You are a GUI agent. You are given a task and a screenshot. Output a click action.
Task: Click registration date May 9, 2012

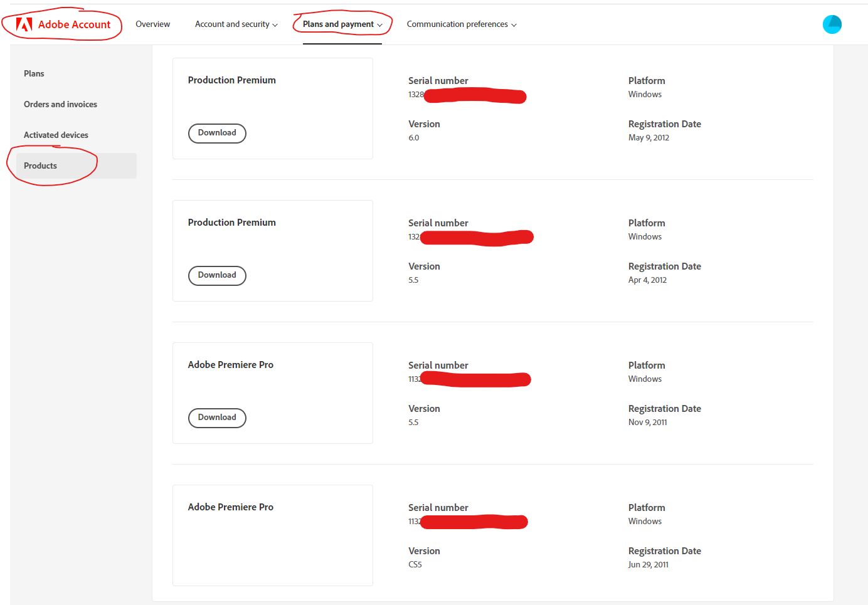pos(648,138)
